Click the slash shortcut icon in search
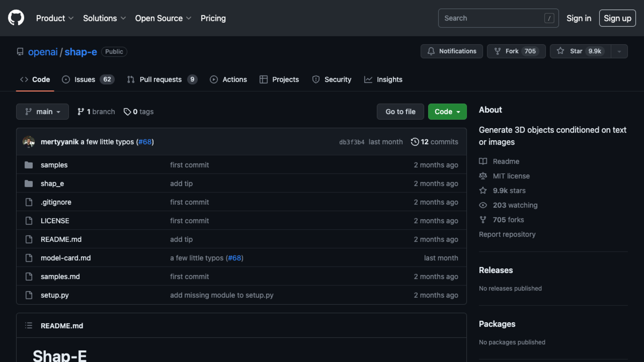This screenshot has width=644, height=362. pyautogui.click(x=549, y=18)
